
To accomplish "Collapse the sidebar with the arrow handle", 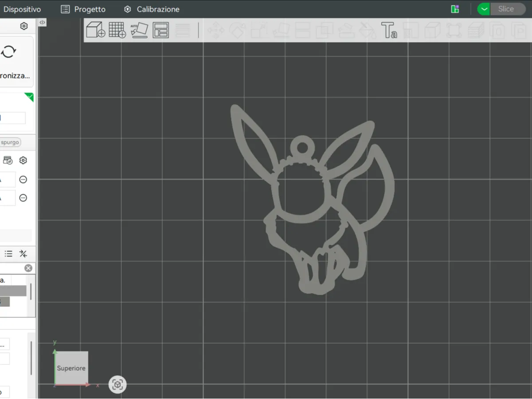I will point(42,22).
